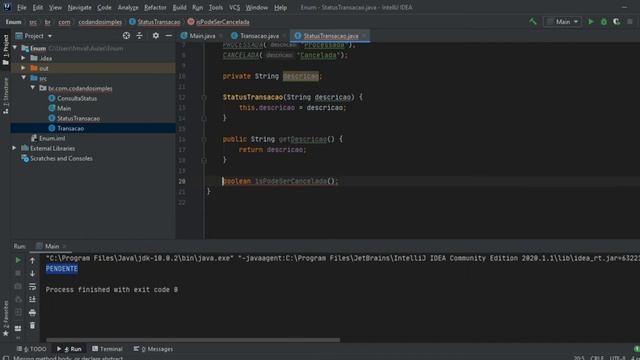Rerun Main in Run panel
Viewport: 640px width, 360px height.
18,260
